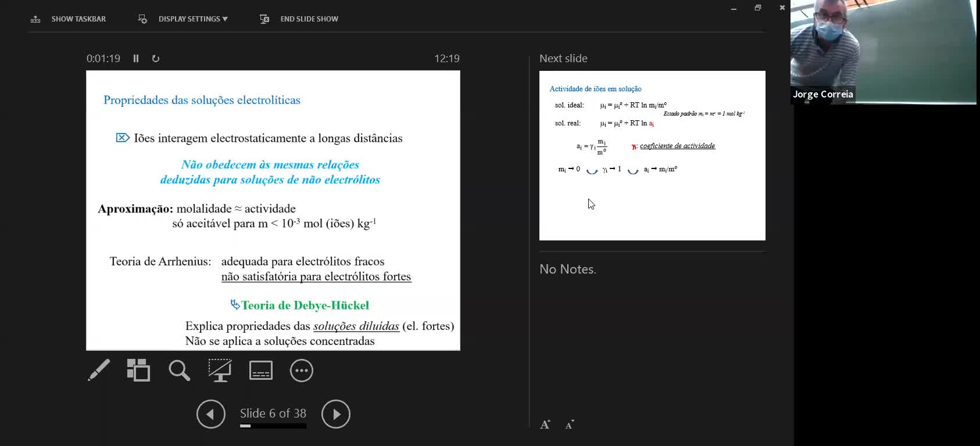Screen dimensions: 980x446
Task: Click Show Taskbar option
Action: coord(78,19)
